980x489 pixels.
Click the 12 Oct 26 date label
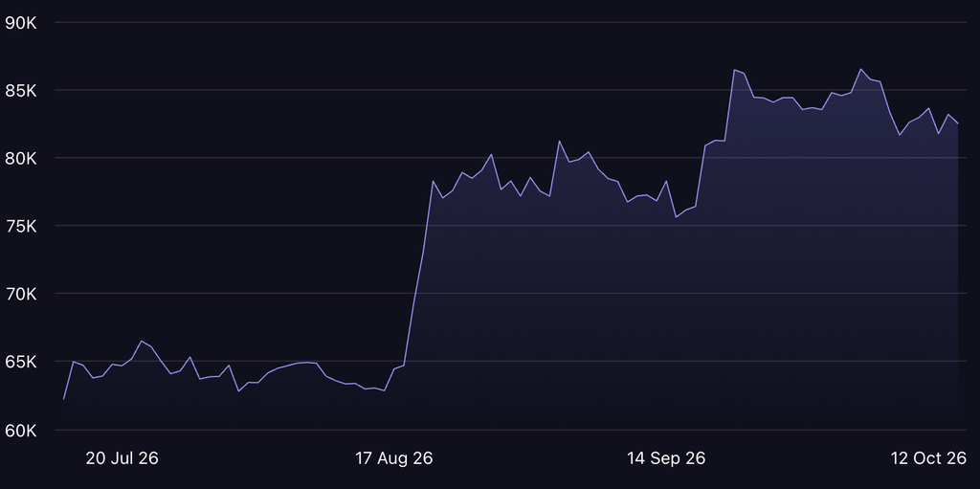tap(928, 458)
